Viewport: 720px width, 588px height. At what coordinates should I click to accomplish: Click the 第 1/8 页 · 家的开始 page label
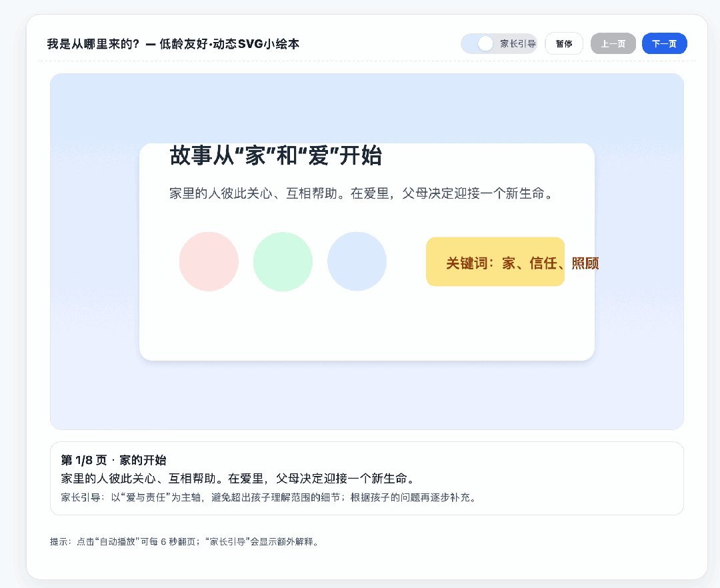[x=113, y=460]
